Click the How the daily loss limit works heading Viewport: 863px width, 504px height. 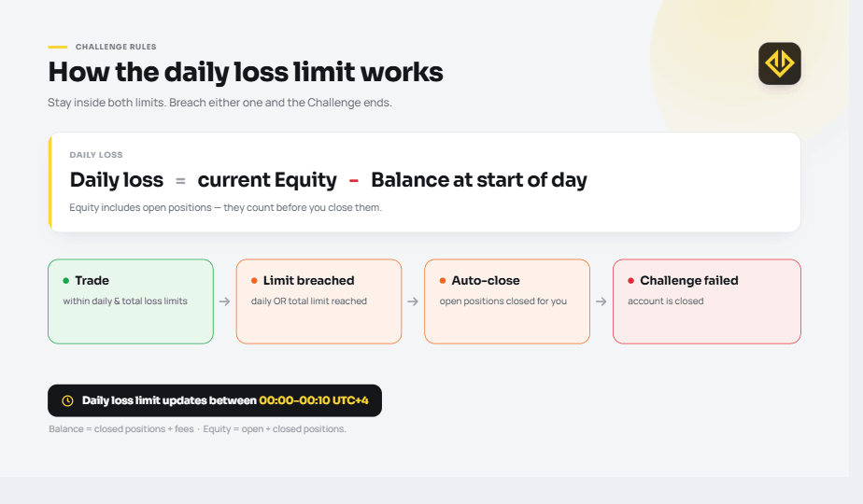pyautogui.click(x=246, y=72)
